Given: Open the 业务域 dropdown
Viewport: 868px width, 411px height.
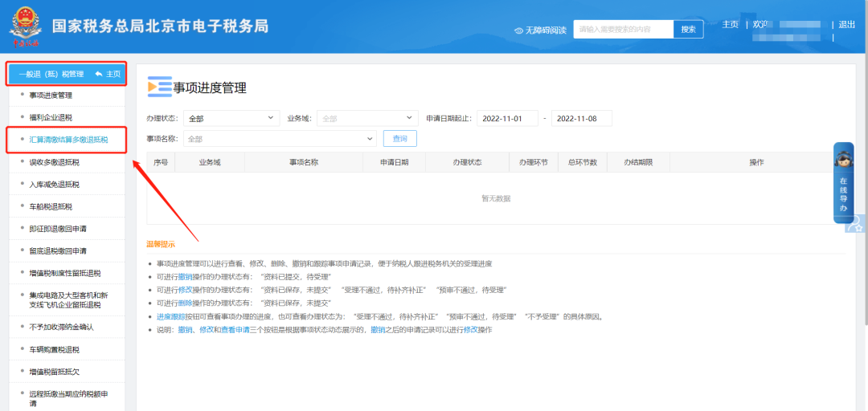Looking at the screenshot, I should coord(367,118).
